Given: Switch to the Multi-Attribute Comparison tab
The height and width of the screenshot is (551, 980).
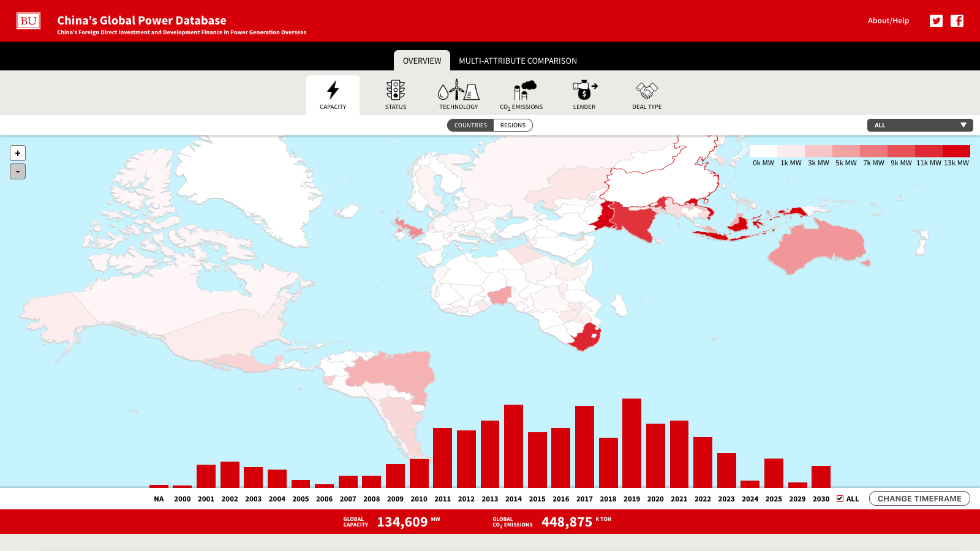Looking at the screenshot, I should click(518, 61).
